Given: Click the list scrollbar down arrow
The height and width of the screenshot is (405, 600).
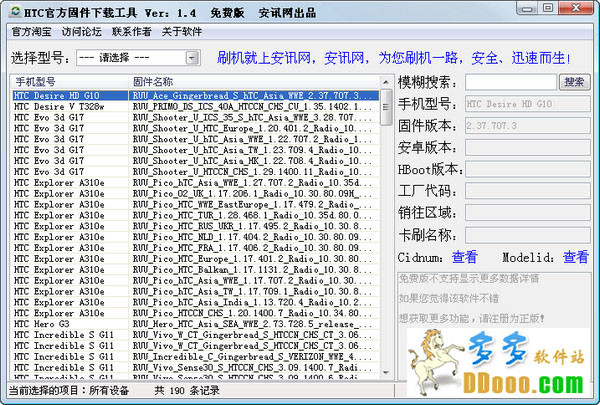Looking at the screenshot, I should (386, 372).
